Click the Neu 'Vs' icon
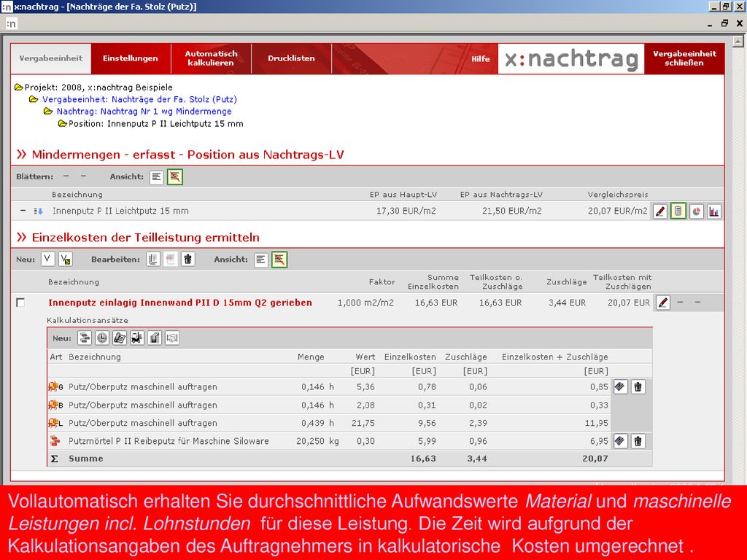 point(66,260)
